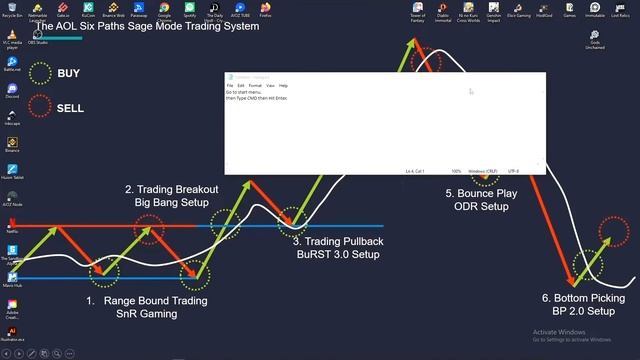
Task: Open Spotify desktop shortcut
Action: click(190, 10)
